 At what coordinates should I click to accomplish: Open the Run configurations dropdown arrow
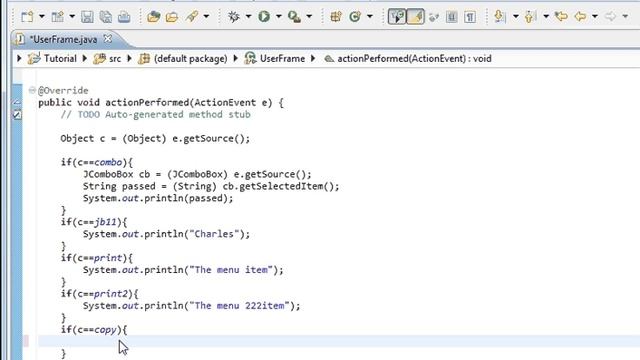pyautogui.click(x=278, y=17)
